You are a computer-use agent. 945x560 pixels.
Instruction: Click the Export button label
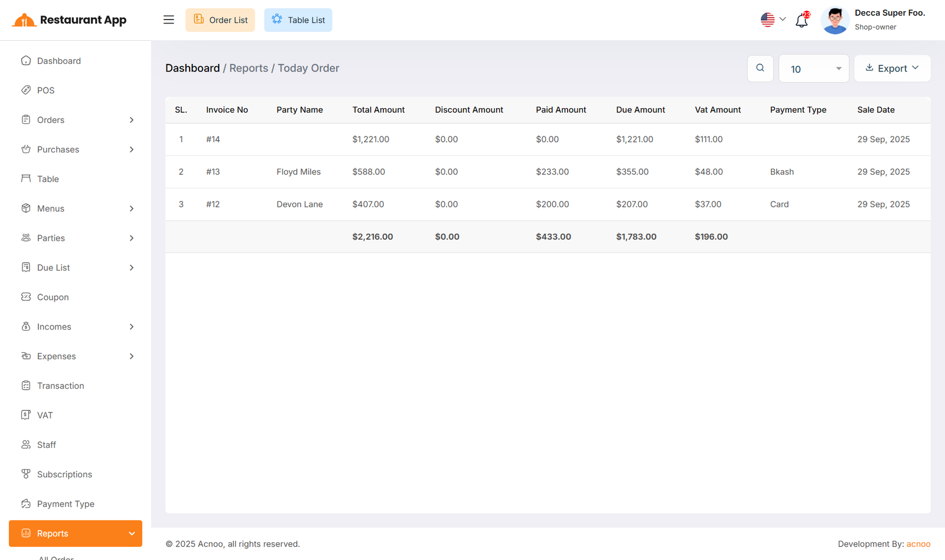click(x=892, y=69)
